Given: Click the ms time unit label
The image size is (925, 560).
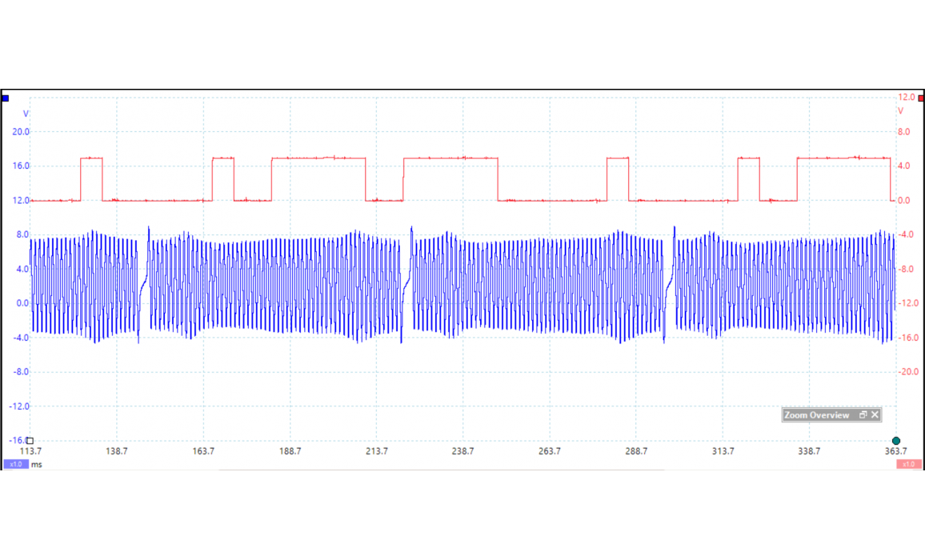Looking at the screenshot, I should click(x=37, y=464).
